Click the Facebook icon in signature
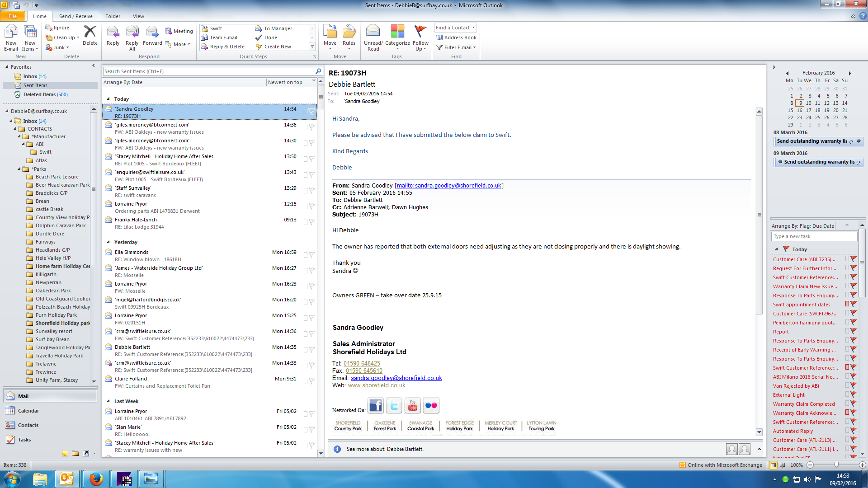The image size is (868, 488). tap(376, 405)
